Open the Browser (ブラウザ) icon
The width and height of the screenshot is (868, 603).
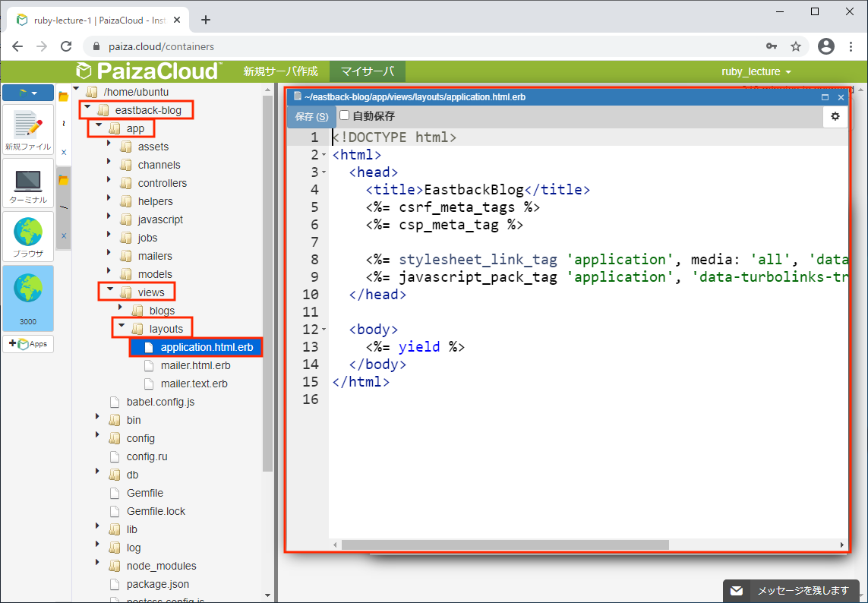coord(28,236)
